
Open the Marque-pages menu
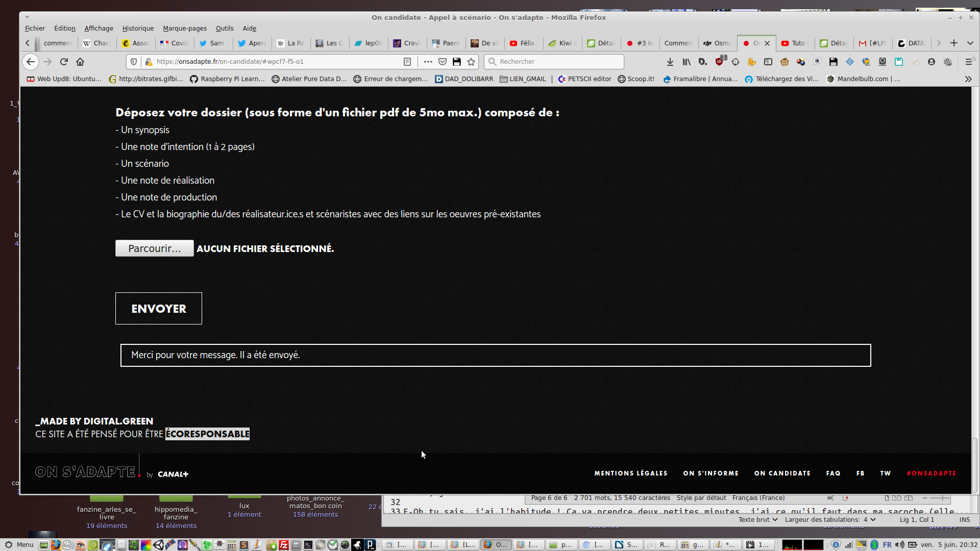click(x=185, y=29)
